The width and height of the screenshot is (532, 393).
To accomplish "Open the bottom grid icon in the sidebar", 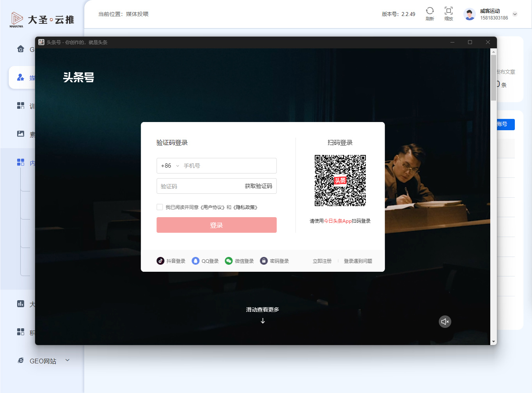I will pos(21,332).
